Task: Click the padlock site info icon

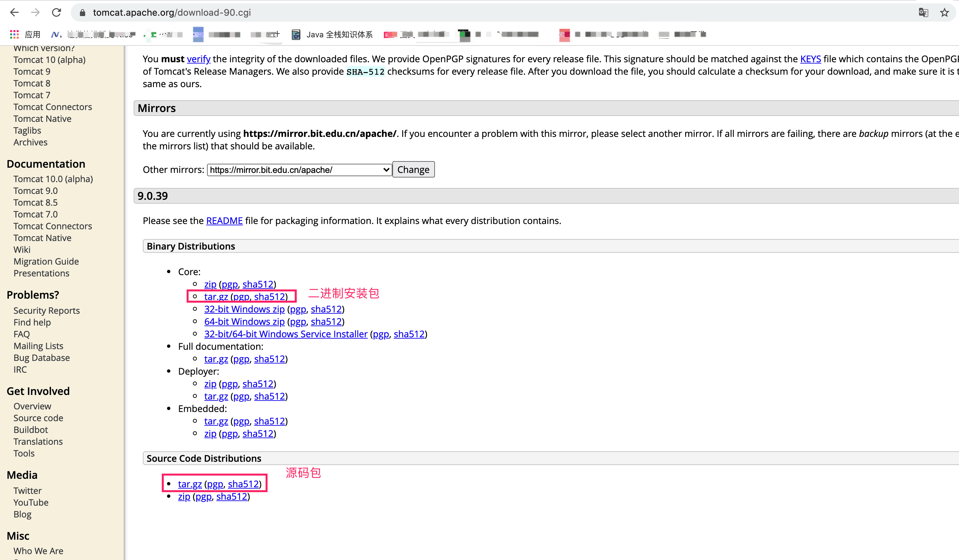Action: pos(82,13)
